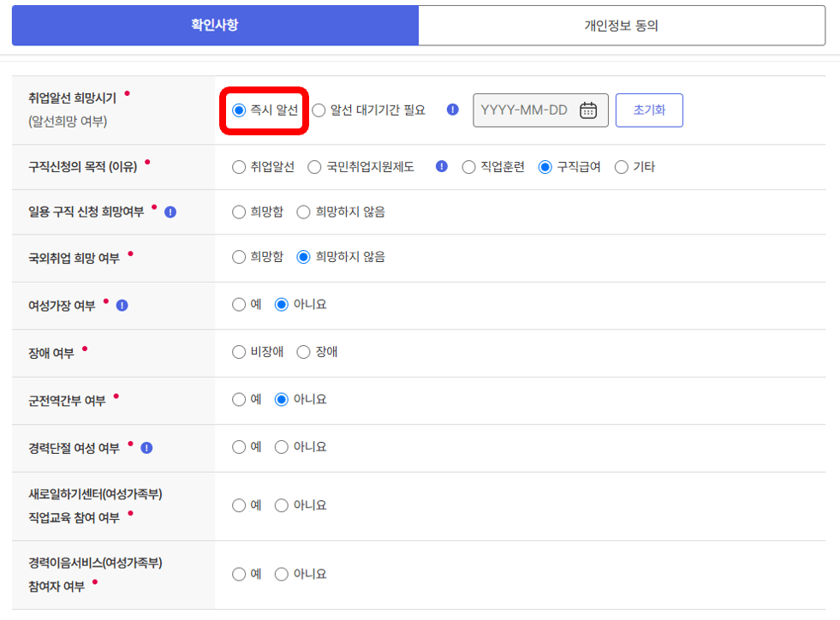The image size is (840, 620).
Task: Select 비장애 for 장애 여부
Action: (240, 349)
